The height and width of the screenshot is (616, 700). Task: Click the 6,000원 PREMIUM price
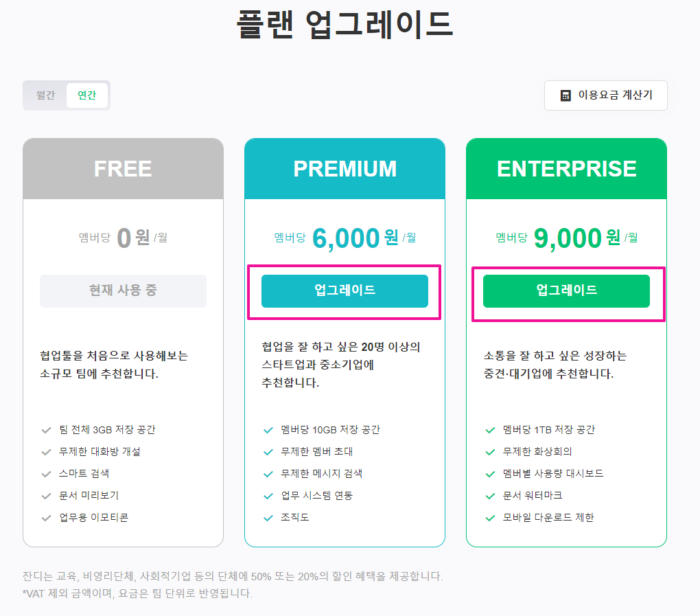point(346,238)
